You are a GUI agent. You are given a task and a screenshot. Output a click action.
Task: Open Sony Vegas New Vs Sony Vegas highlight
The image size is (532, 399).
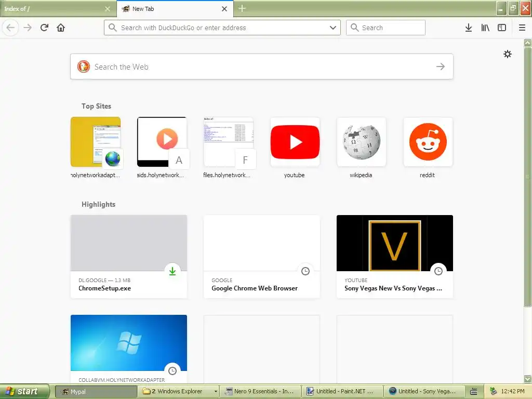(x=395, y=257)
